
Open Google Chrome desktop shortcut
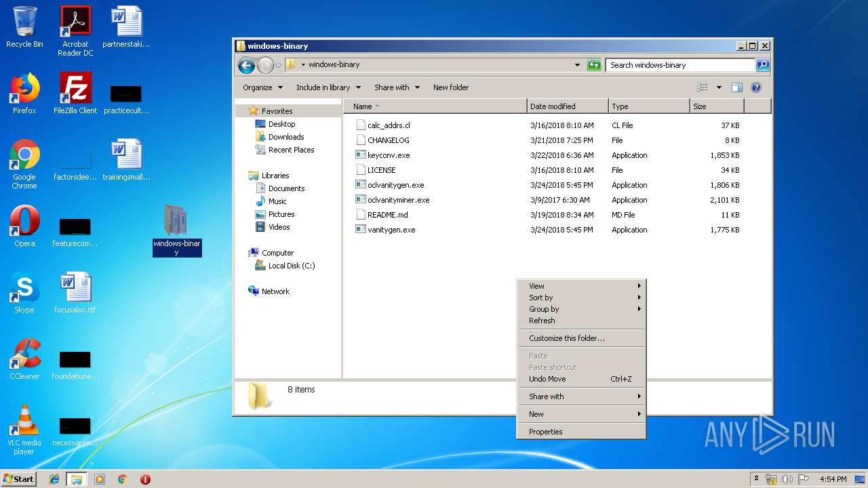click(x=24, y=164)
